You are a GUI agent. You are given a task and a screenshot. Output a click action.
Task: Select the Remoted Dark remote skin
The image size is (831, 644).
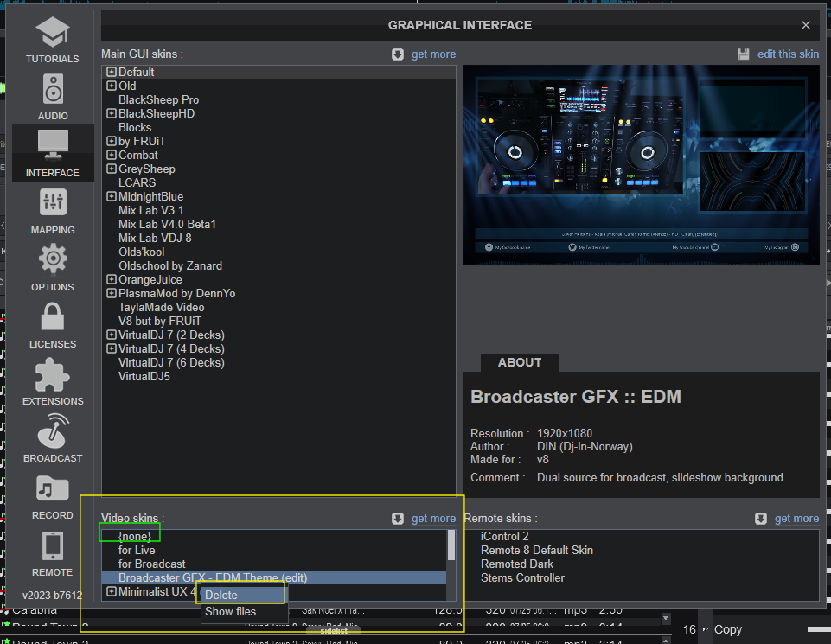[x=517, y=564]
